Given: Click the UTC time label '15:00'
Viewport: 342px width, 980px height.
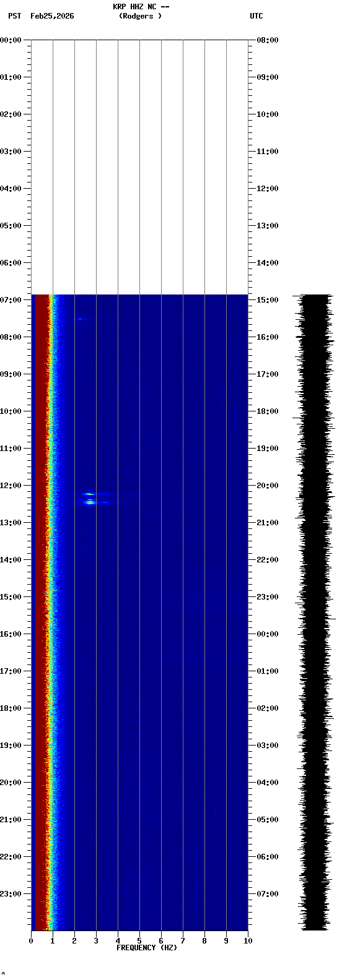Looking at the screenshot, I should coord(268,300).
